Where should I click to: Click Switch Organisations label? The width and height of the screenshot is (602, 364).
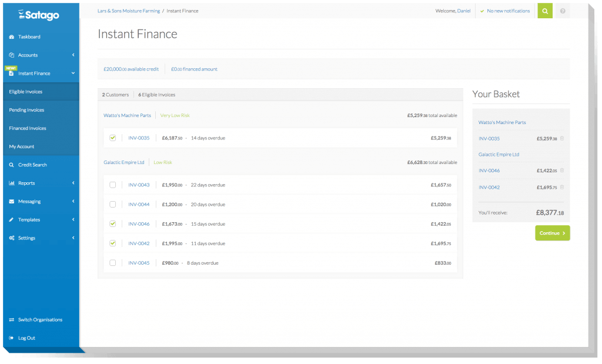point(41,319)
